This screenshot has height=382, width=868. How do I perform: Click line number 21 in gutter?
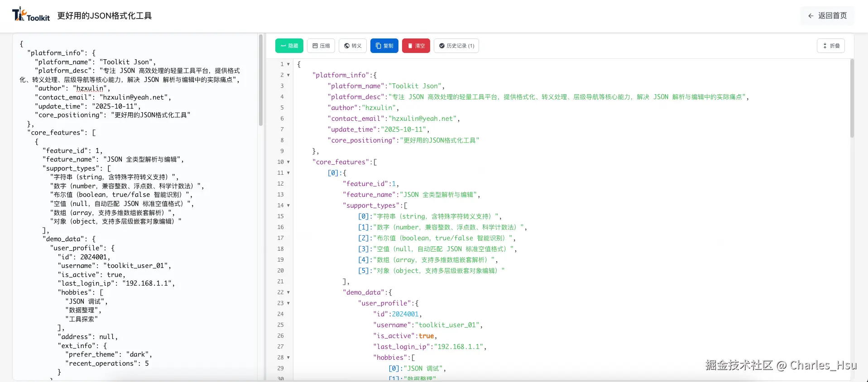pyautogui.click(x=281, y=282)
